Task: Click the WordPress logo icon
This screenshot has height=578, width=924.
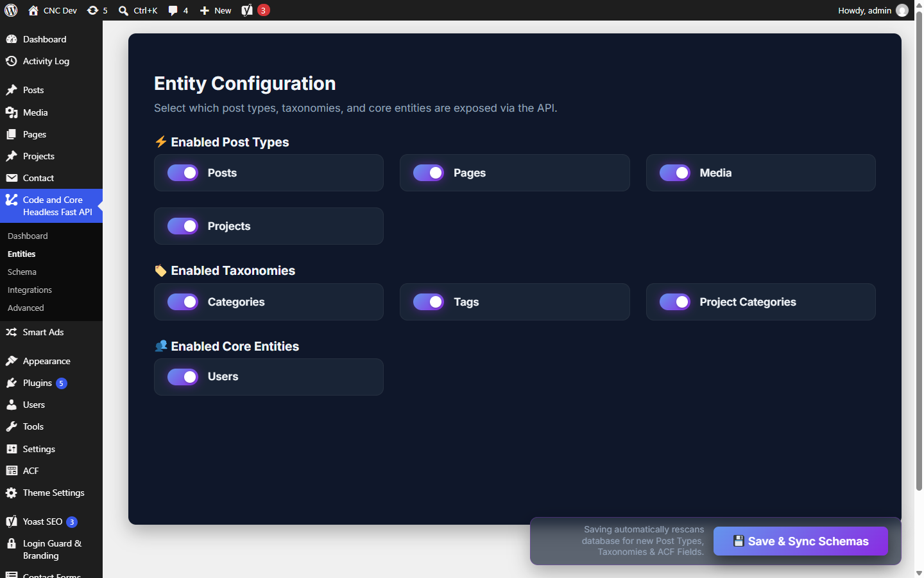Action: pos(11,10)
